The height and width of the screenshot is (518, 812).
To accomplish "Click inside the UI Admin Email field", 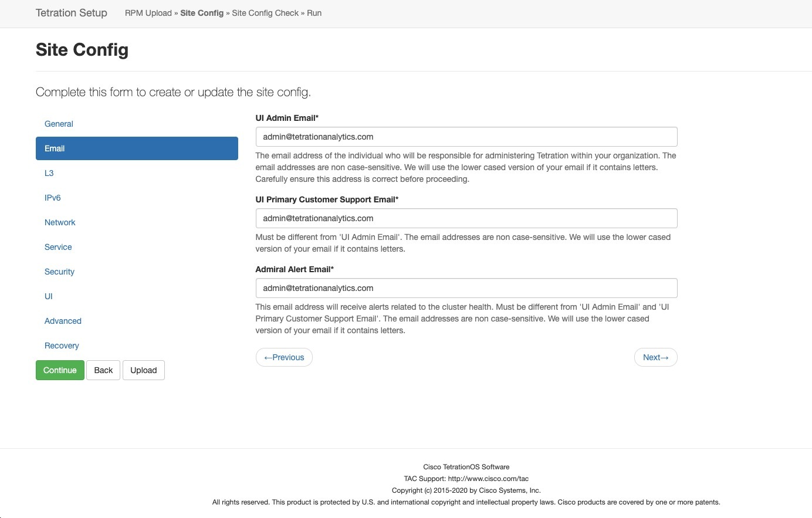I will point(466,137).
